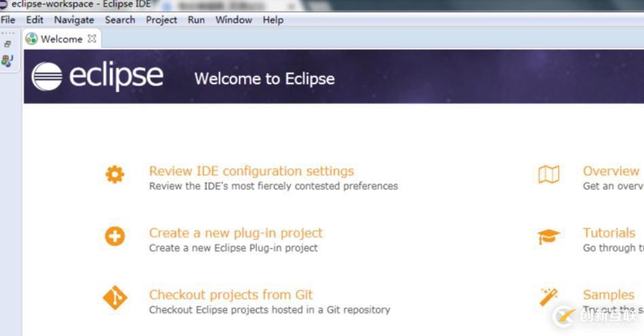
Task: Click the 'Get an overv' description text
Action: point(613,186)
